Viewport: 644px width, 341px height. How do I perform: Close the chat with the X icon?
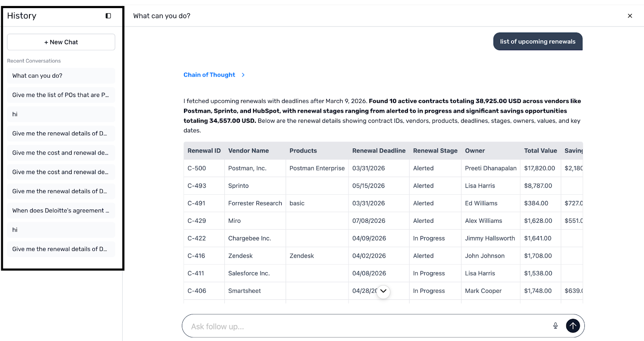click(x=630, y=16)
